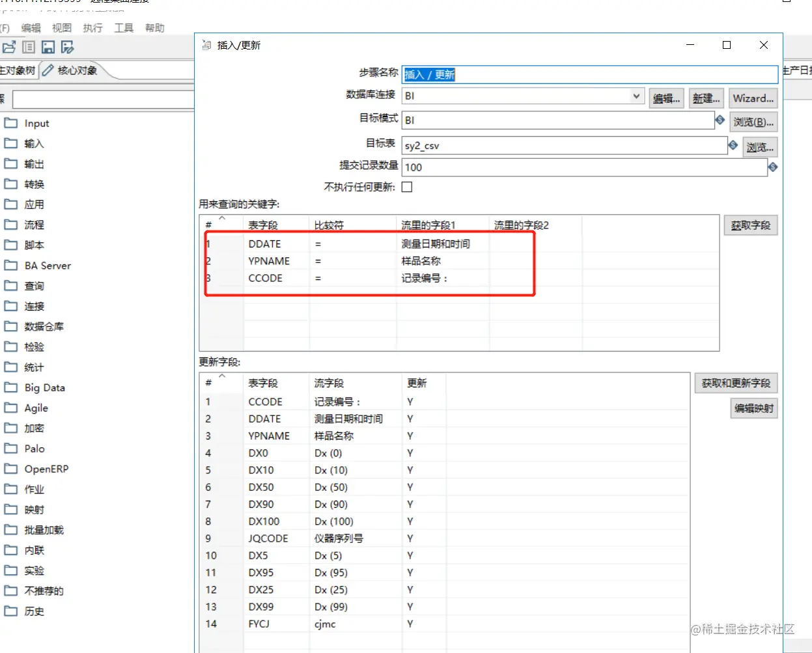Click the 编辑映射 button
Viewport: 812px width, 653px height.
pyautogui.click(x=754, y=408)
